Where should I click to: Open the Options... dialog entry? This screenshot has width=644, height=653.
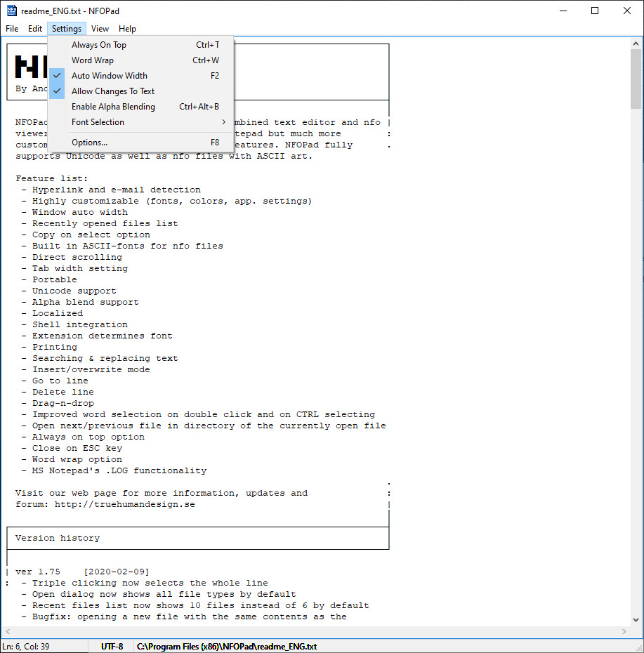140,143
